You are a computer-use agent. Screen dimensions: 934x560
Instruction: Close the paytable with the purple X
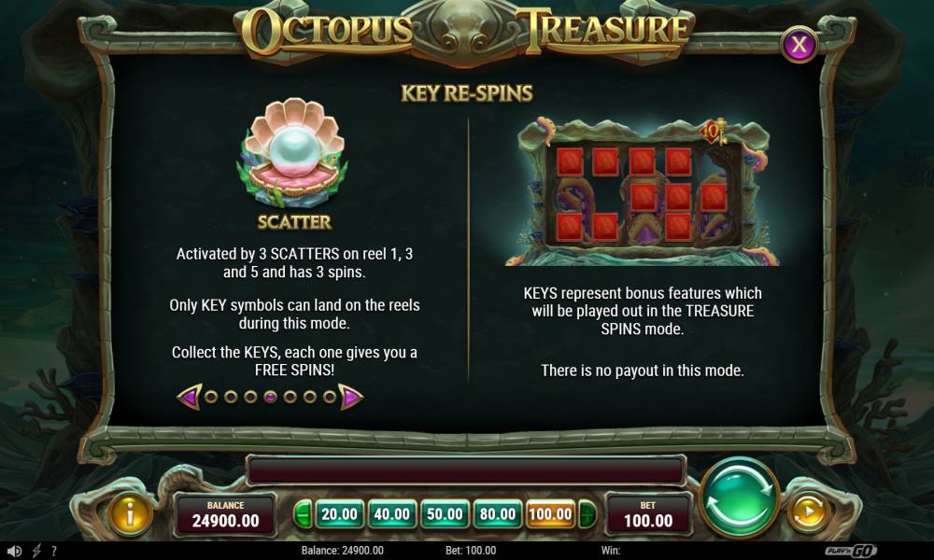point(799,44)
